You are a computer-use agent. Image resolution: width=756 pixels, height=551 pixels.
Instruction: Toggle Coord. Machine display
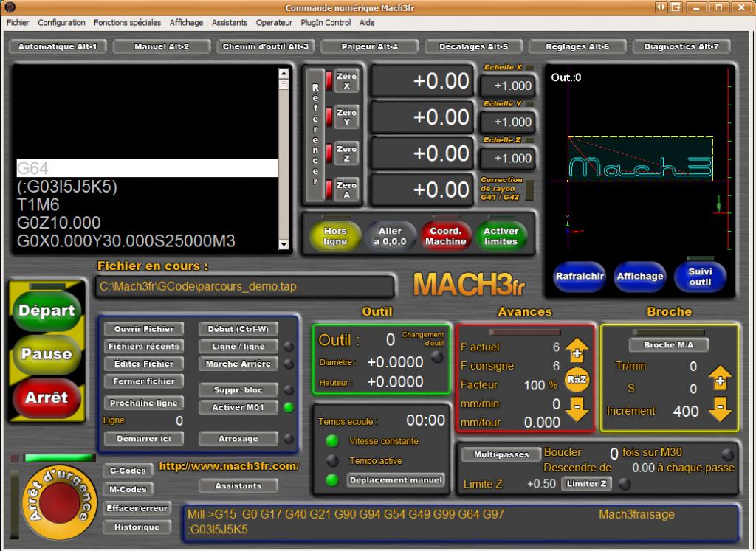tap(445, 236)
